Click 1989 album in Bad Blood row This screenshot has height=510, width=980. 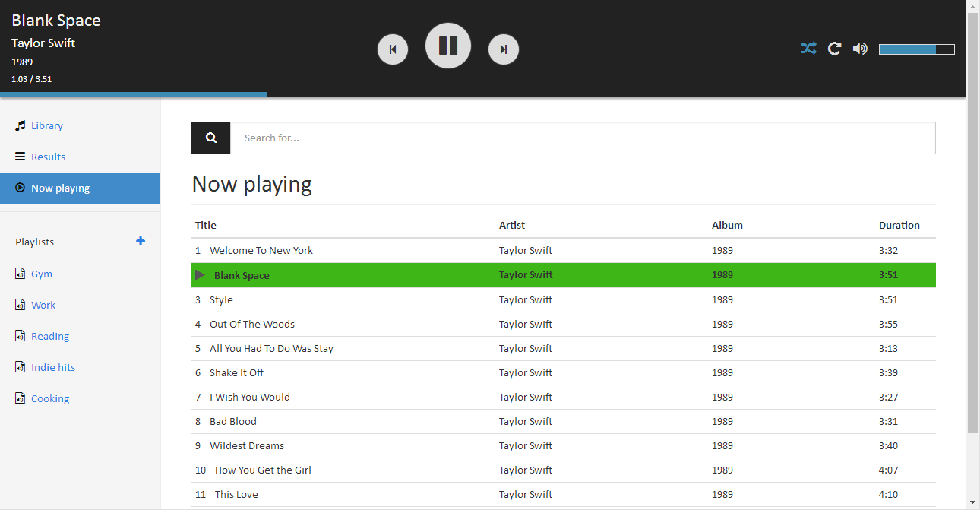pos(722,421)
